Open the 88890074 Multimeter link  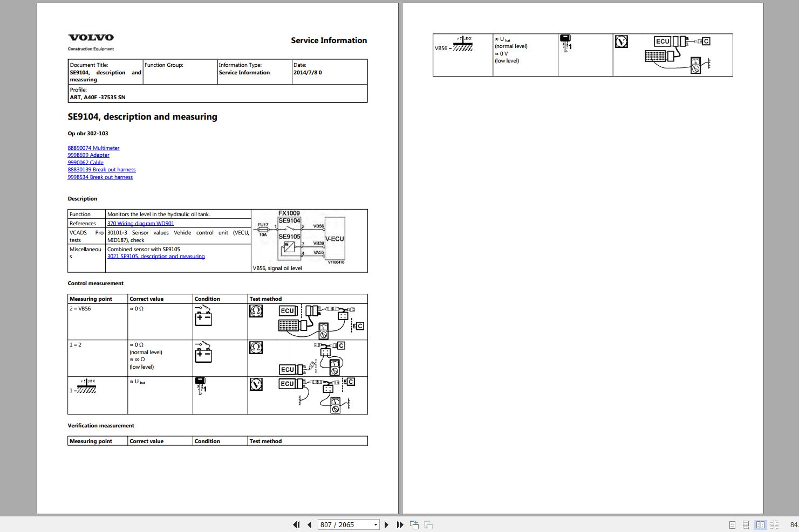[x=93, y=148]
